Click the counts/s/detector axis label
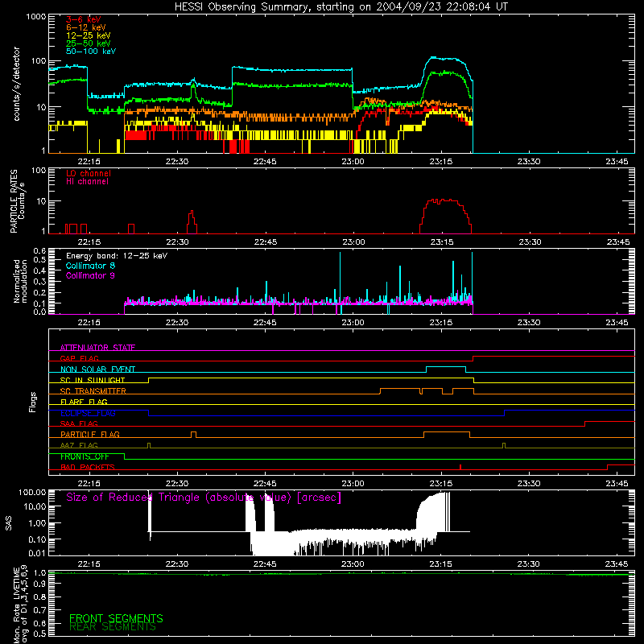The image size is (644, 644). tap(16, 84)
